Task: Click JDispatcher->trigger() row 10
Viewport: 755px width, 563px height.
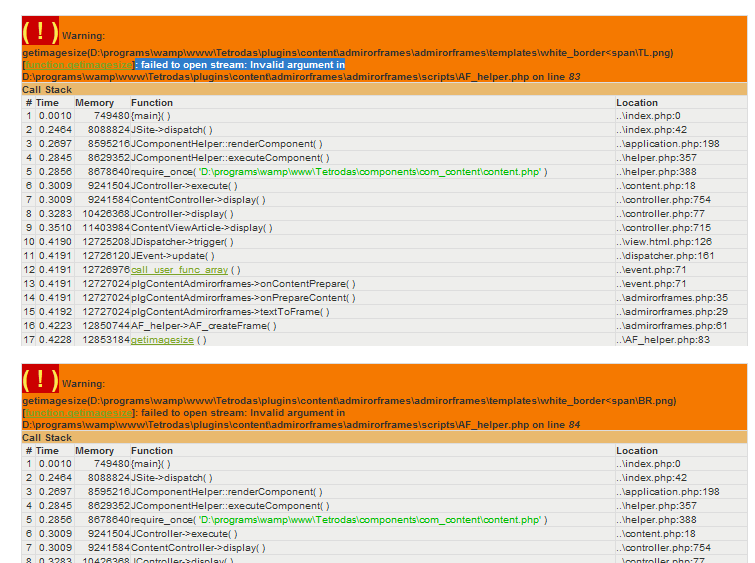Action: [182, 242]
